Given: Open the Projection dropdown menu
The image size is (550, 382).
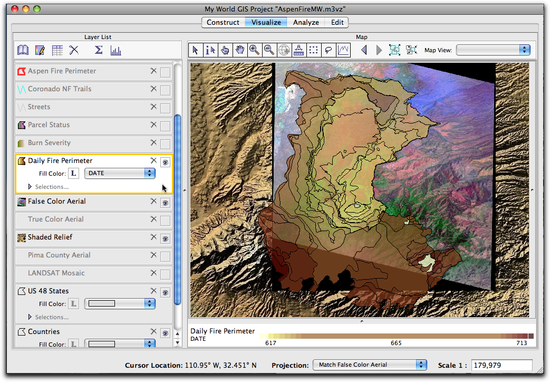Looking at the screenshot, I should click(370, 365).
